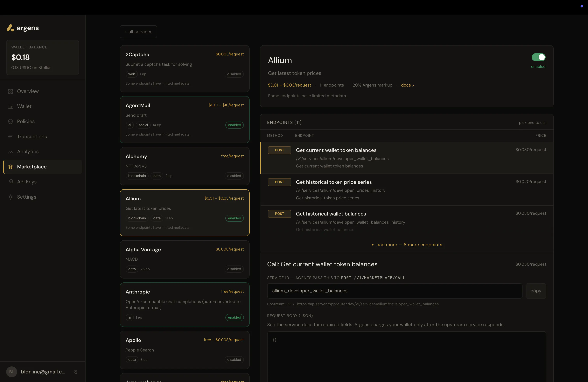Screen dimensions: 588x382
Task: Click Anthropic's enabled badge
Action: [234, 317]
